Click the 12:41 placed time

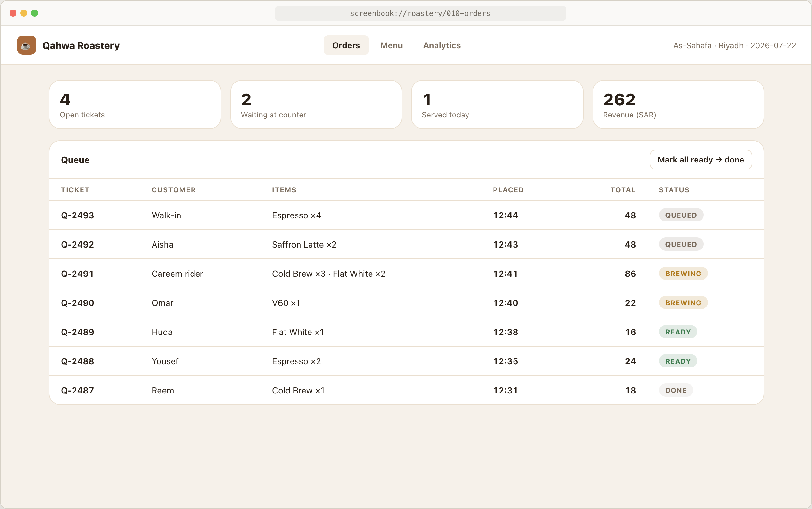pyautogui.click(x=505, y=274)
